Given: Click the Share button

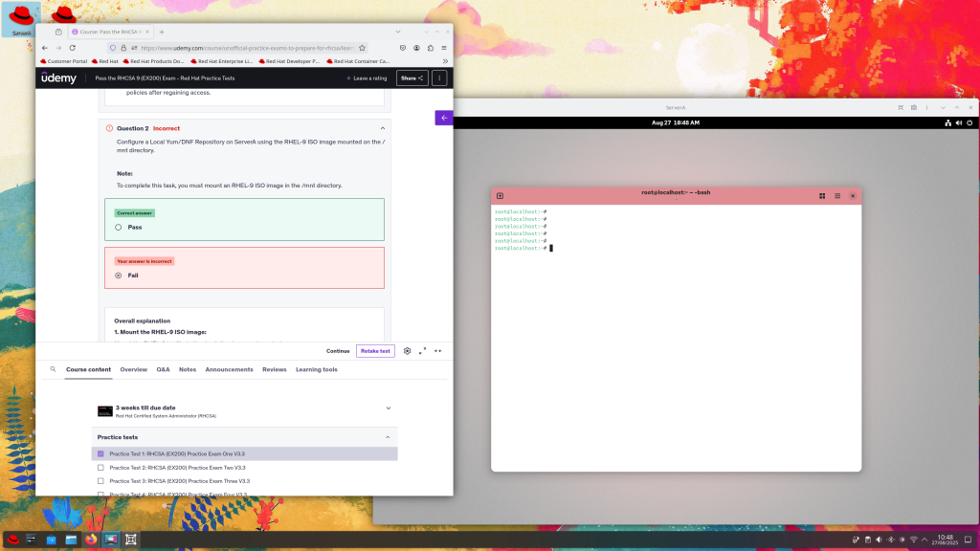Looking at the screenshot, I should point(412,78).
